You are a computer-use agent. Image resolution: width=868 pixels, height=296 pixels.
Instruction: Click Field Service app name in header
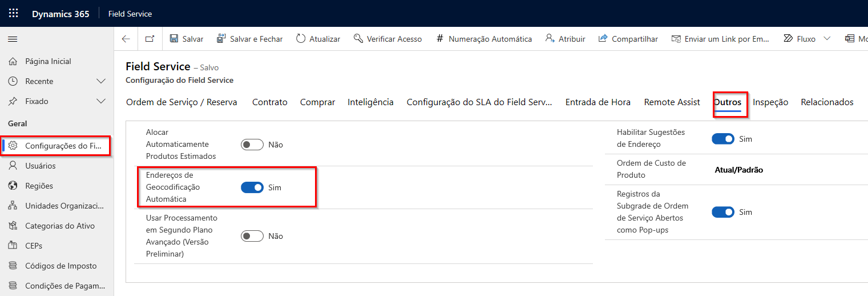[130, 14]
